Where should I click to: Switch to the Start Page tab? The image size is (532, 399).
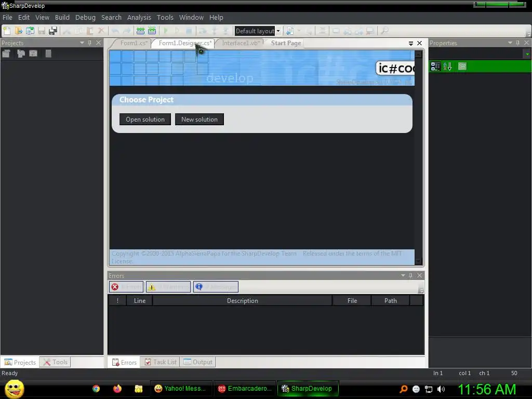[x=286, y=43]
